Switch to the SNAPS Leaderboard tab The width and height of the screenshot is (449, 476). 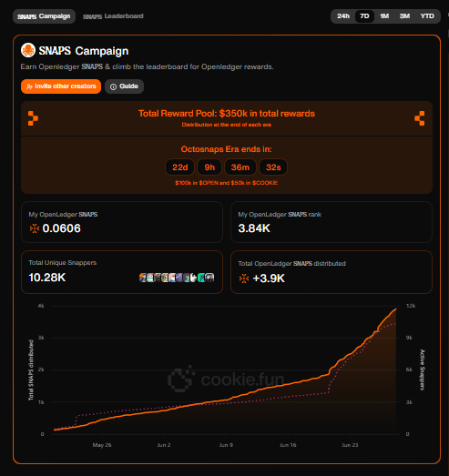pyautogui.click(x=113, y=16)
